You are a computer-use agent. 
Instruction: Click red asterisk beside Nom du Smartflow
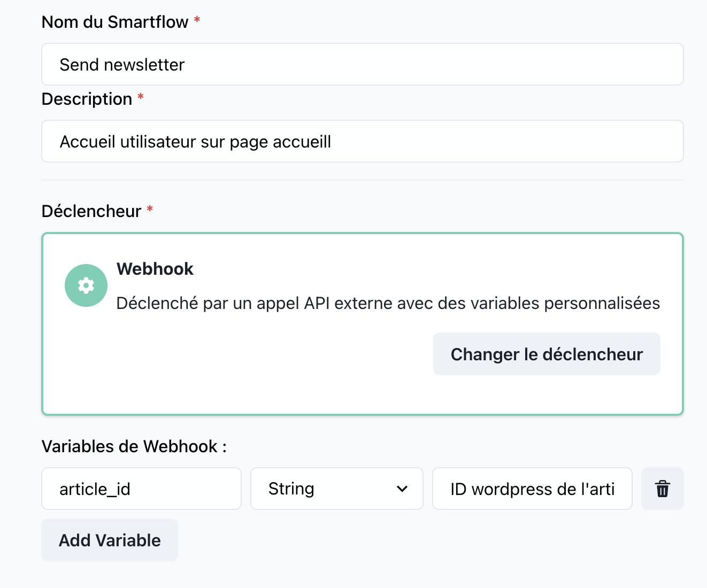coord(197,20)
